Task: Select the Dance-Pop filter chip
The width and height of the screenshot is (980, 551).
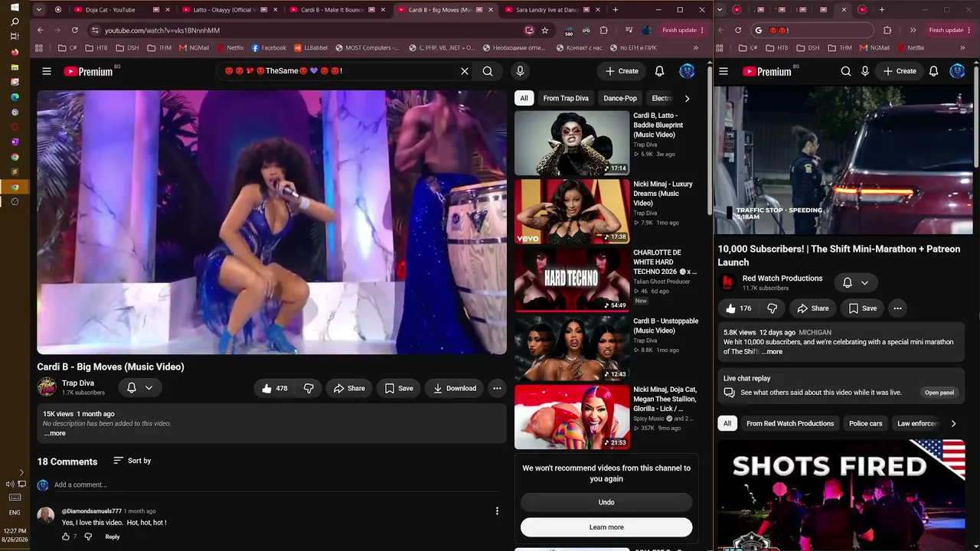Action: [x=620, y=98]
